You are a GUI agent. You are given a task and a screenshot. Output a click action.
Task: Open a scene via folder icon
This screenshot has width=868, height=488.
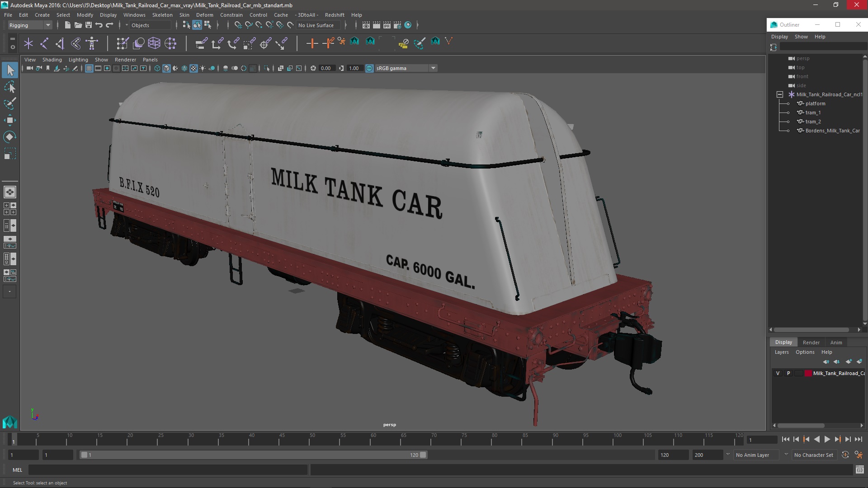pos(78,25)
